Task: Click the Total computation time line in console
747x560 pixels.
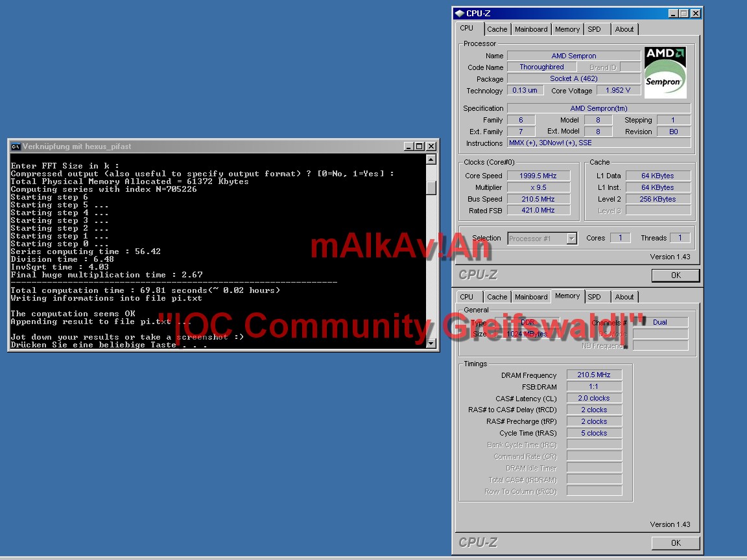Action: (145, 290)
